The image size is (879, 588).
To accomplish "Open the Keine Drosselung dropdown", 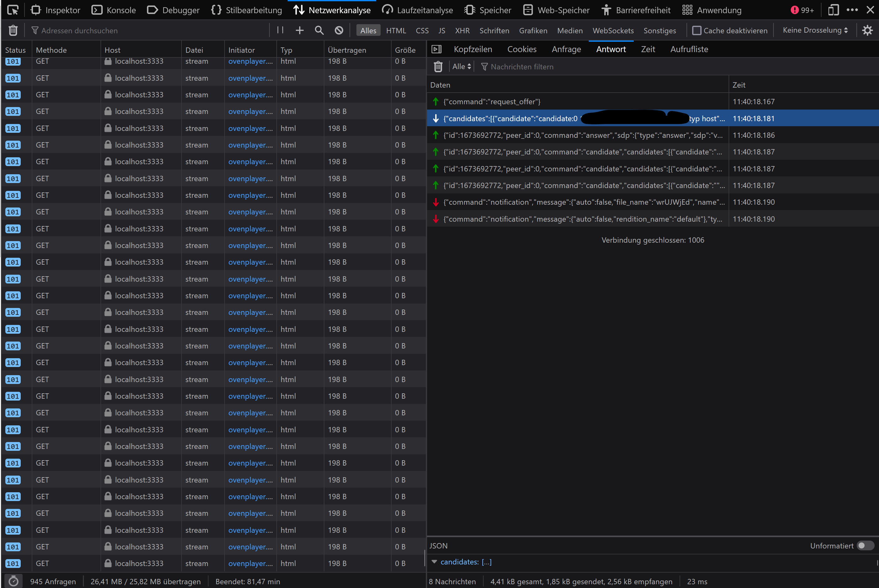I will point(814,30).
